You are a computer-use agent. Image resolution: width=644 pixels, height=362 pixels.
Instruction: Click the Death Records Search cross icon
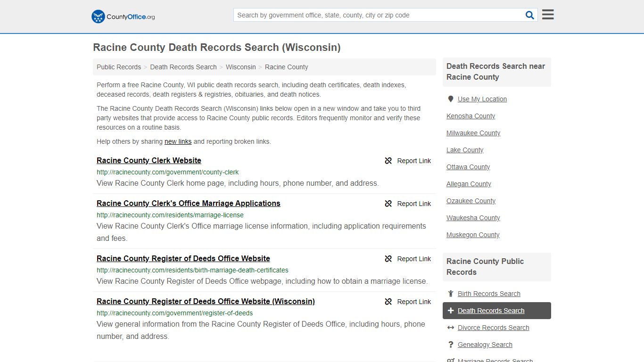(x=451, y=311)
